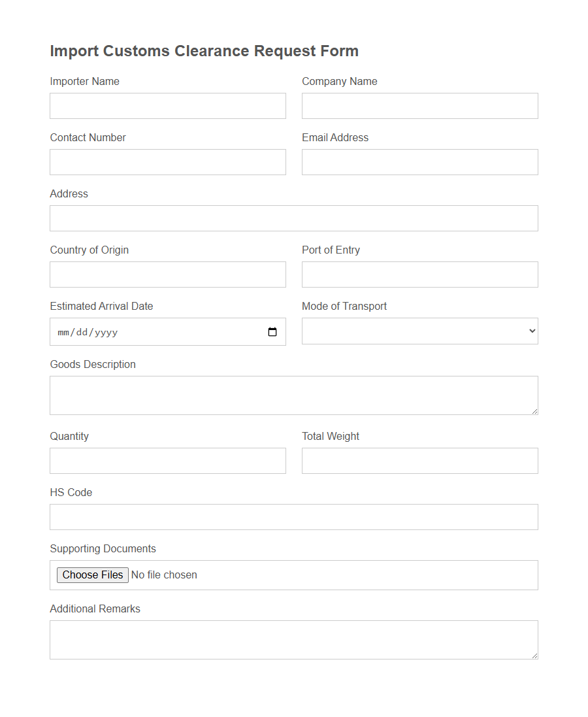
Task: Open the calendar picker for Estimated Arrival Date
Action: (272, 332)
